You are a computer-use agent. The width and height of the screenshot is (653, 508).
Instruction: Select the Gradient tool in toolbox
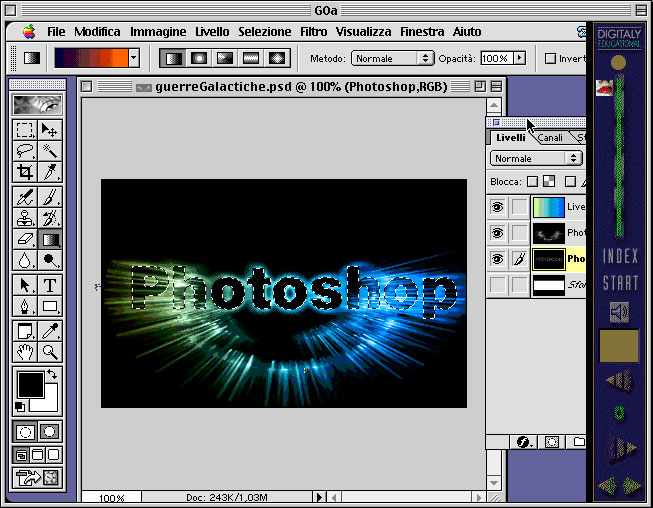click(50, 239)
